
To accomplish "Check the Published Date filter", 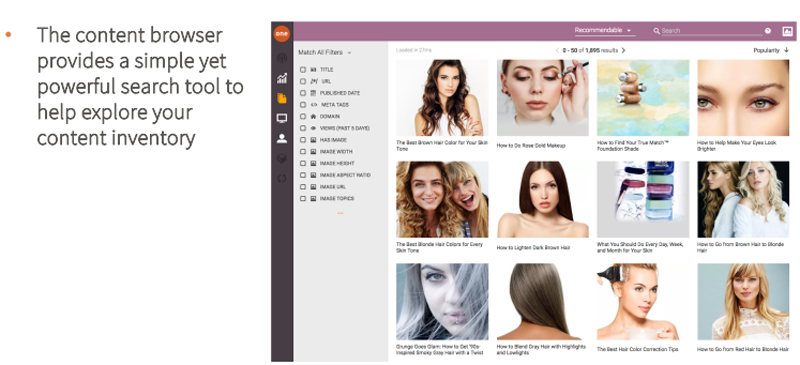I will pyautogui.click(x=303, y=93).
